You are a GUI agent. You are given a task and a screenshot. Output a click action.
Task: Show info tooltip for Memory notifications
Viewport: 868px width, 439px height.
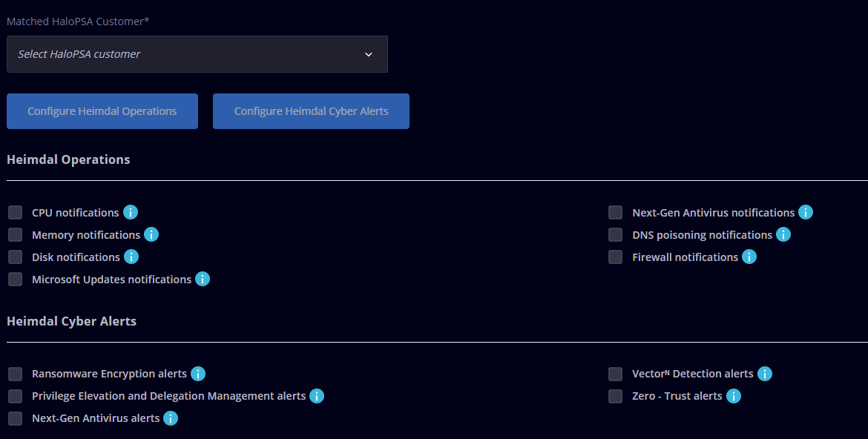151,234
